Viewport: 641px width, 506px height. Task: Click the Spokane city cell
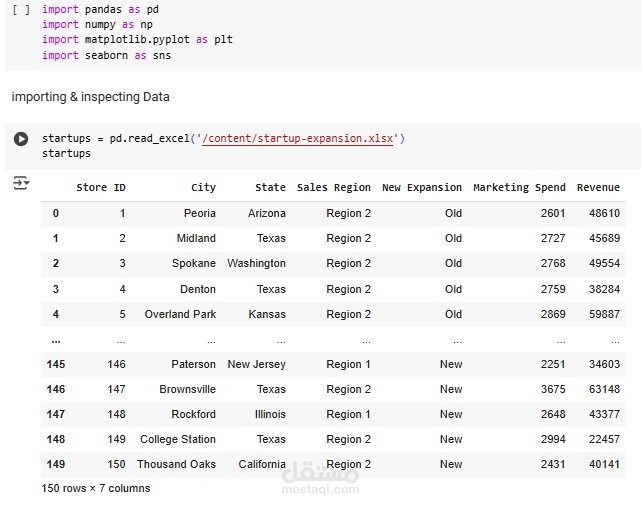coord(194,263)
